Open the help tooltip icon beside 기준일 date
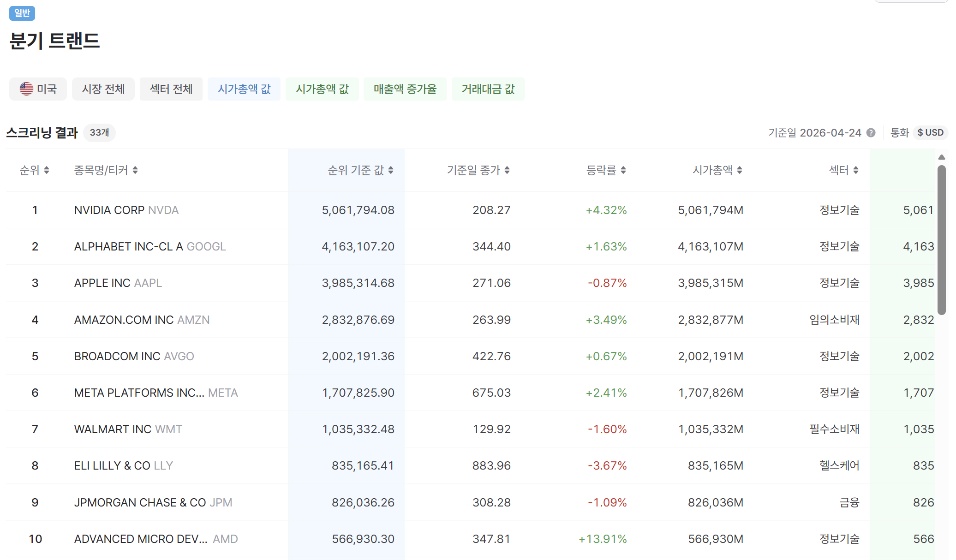The height and width of the screenshot is (560, 956). pos(871,133)
